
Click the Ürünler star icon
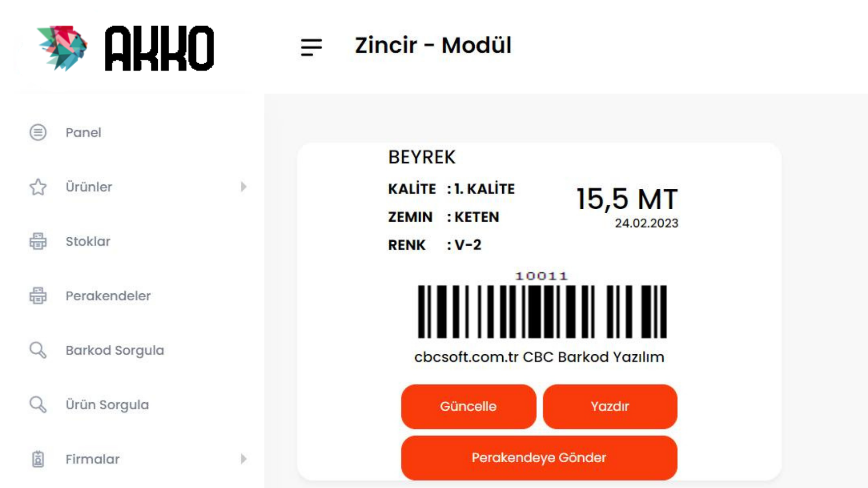(38, 187)
